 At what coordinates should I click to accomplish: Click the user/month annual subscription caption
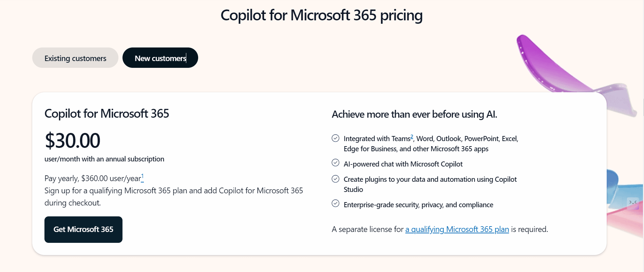tap(104, 159)
